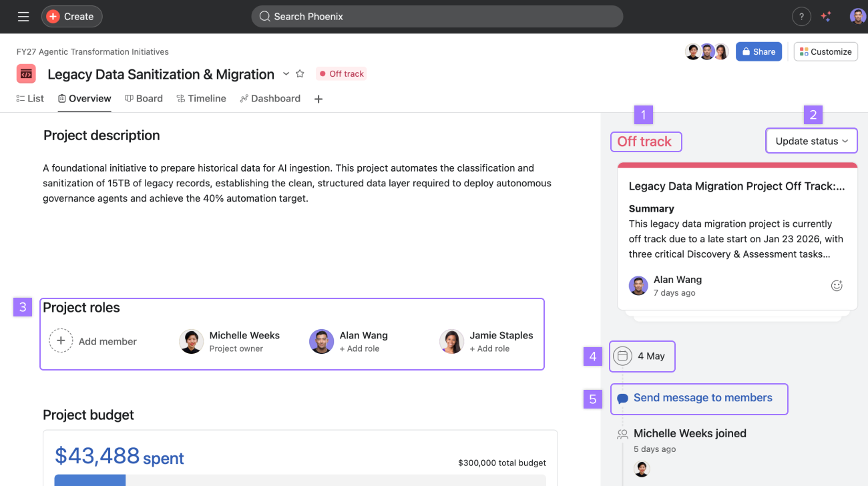Click the help question mark icon
Image resolution: width=868 pixels, height=486 pixels.
click(801, 17)
